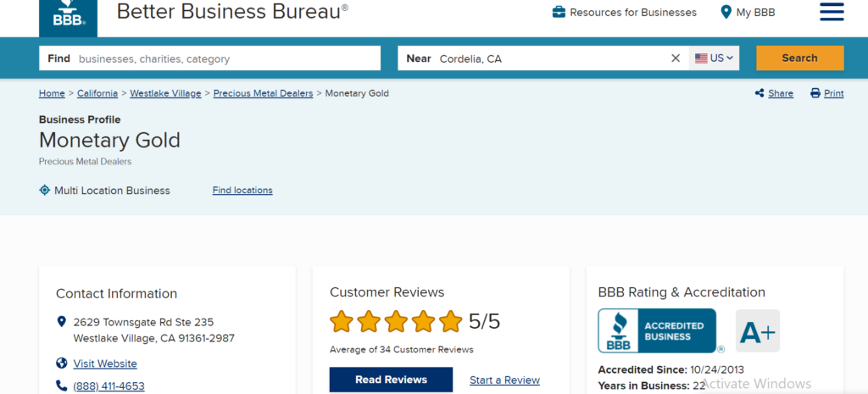Open the hamburger menu
This screenshot has height=394, width=868.
click(832, 12)
